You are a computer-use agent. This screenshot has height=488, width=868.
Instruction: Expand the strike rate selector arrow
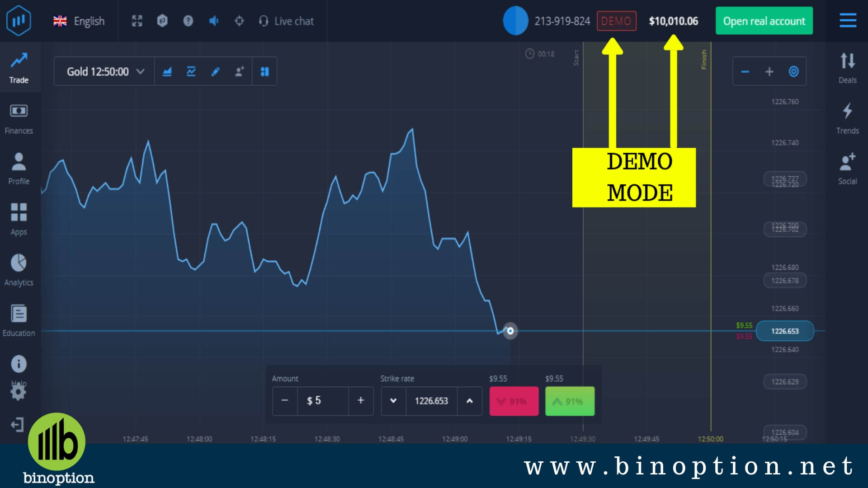click(393, 400)
